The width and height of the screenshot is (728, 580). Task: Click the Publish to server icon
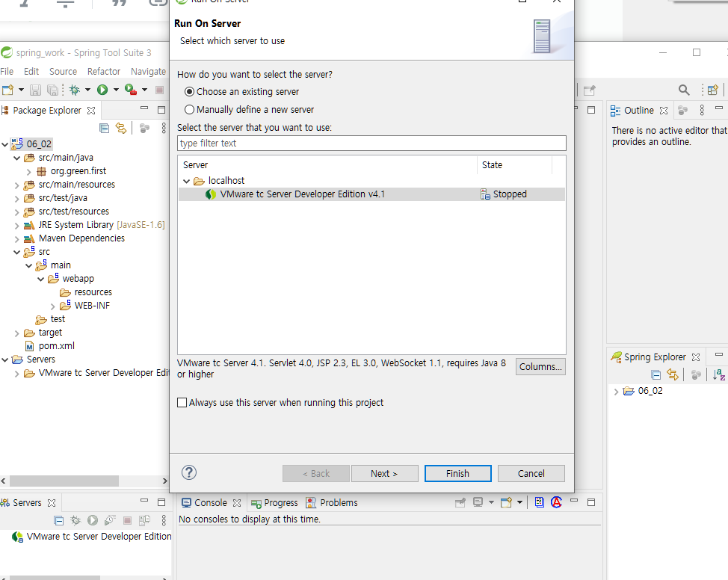point(144,520)
